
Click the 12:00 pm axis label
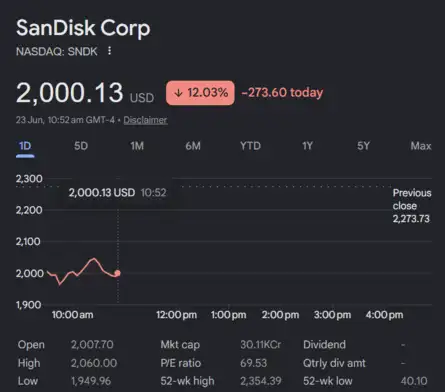point(176,315)
